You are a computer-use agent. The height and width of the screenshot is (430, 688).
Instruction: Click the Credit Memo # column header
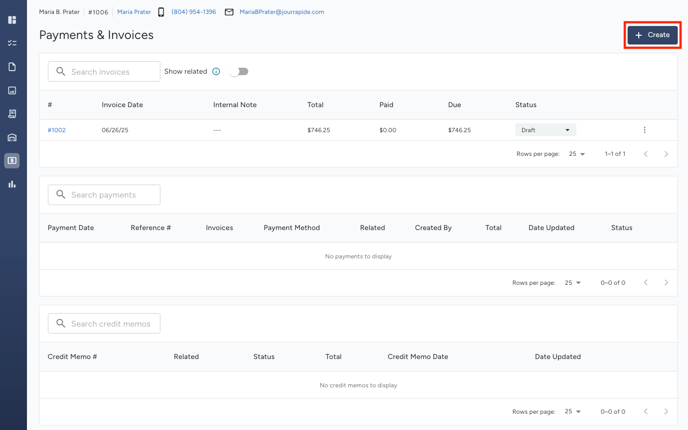click(72, 357)
